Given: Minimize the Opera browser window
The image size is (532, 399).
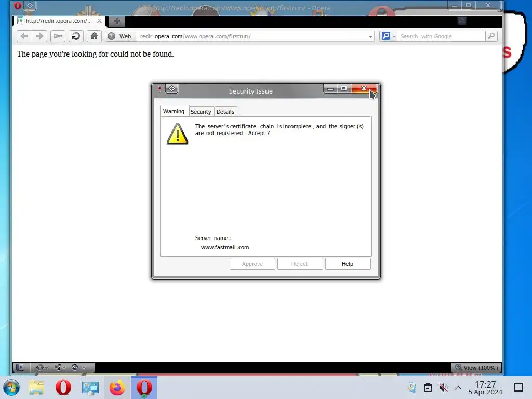Looking at the screenshot, I should click(454, 5).
